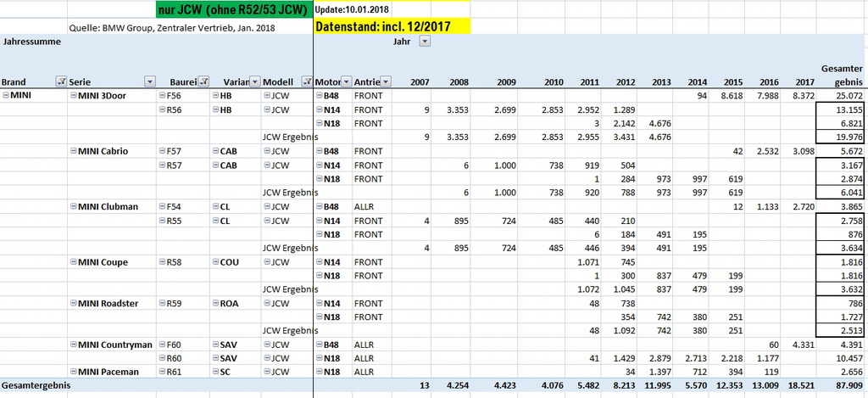Viewport: 868px width, 398px height.
Task: Select the 2016 total value 13.009
Action: (x=765, y=385)
